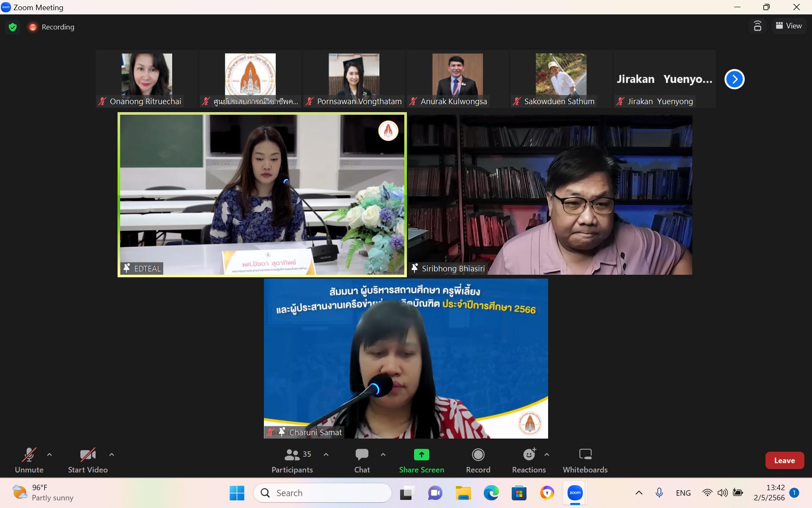Expand audio options arrow next to Unmute
The width and height of the screenshot is (812, 508).
49,455
